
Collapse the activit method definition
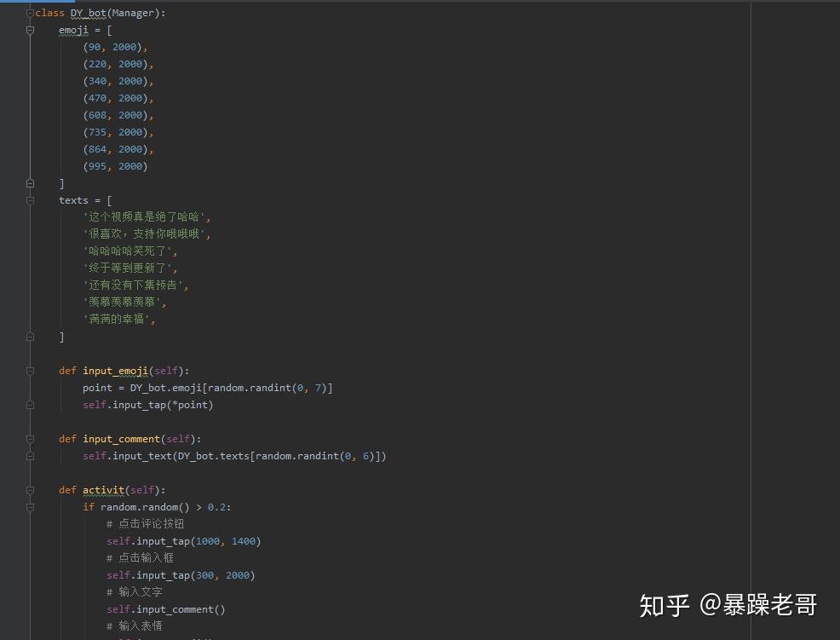[30, 490]
